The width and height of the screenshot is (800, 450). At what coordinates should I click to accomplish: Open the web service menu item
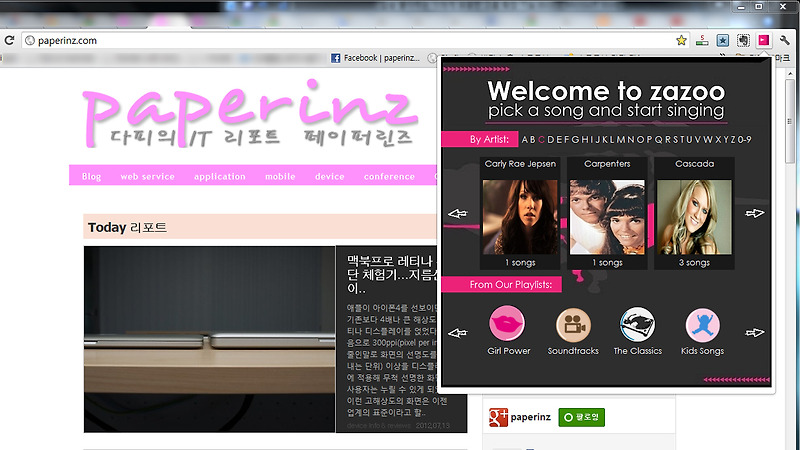coord(147,177)
